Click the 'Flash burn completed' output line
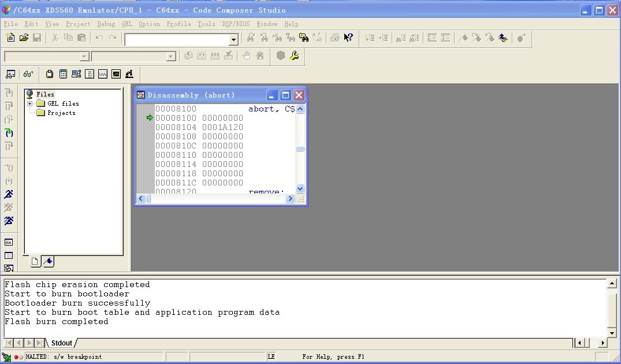621x364 pixels. [x=57, y=322]
